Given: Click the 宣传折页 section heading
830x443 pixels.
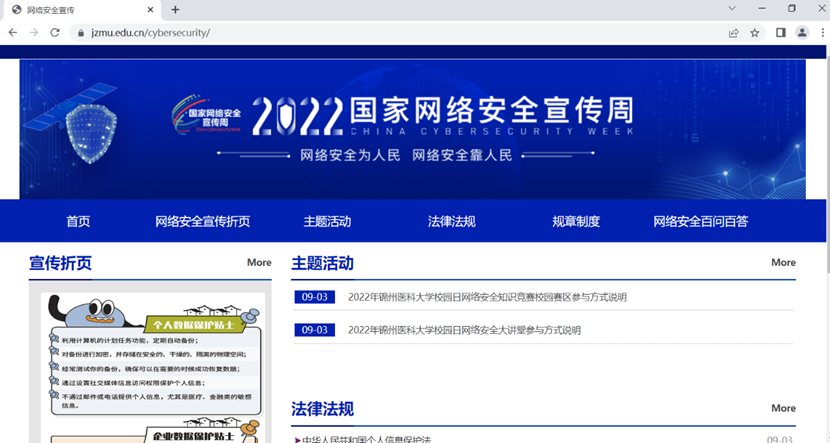Looking at the screenshot, I should pos(60,263).
